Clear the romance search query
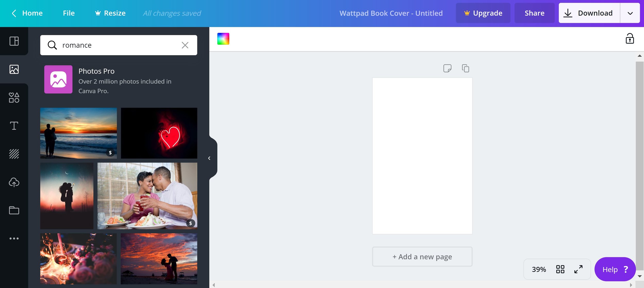 click(185, 45)
